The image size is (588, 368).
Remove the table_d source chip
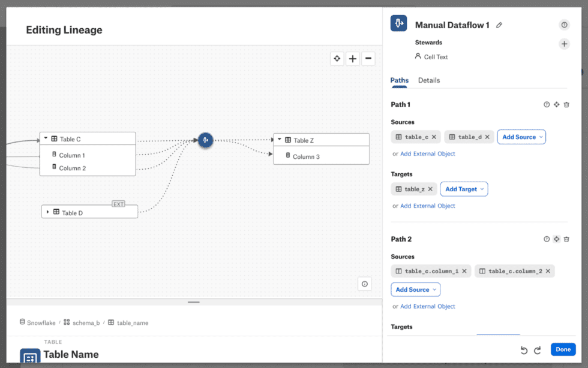tap(487, 137)
